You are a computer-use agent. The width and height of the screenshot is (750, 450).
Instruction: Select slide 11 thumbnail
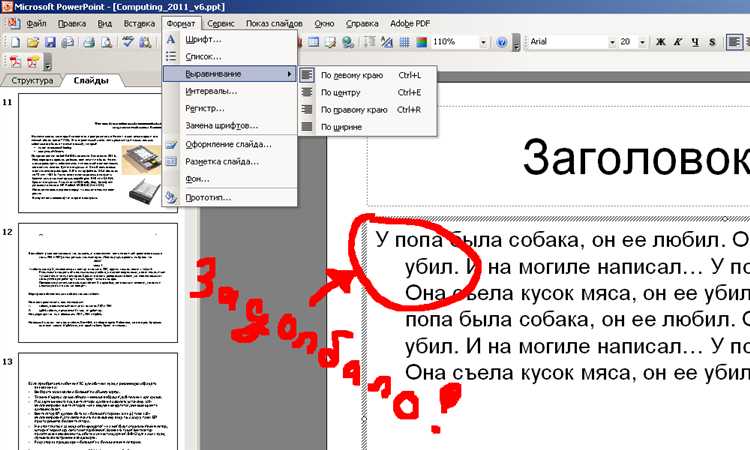pyautogui.click(x=98, y=153)
